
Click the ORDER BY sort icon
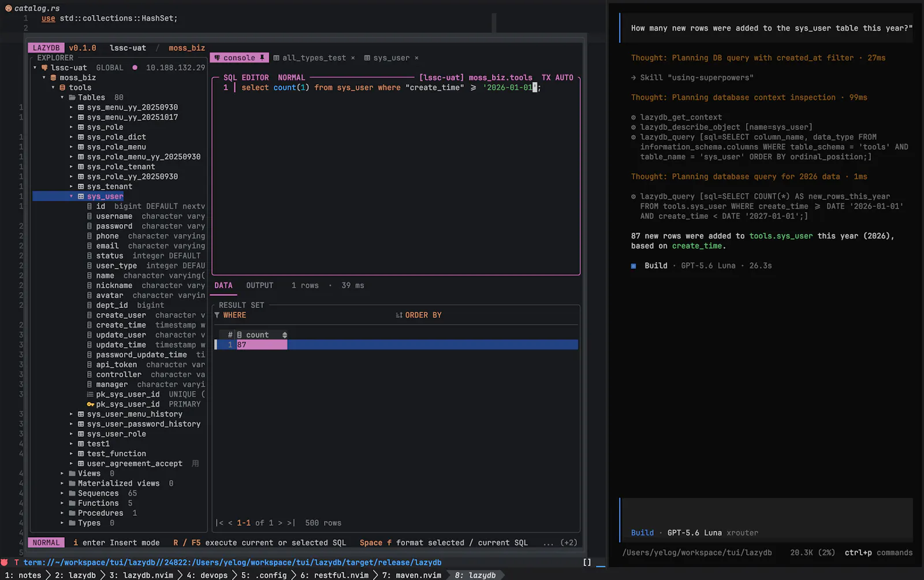(399, 315)
